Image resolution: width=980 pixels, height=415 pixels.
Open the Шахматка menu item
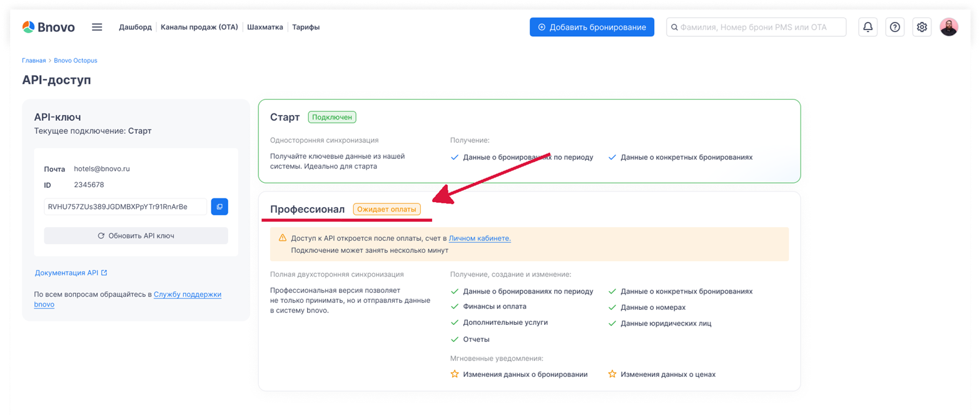(x=265, y=27)
